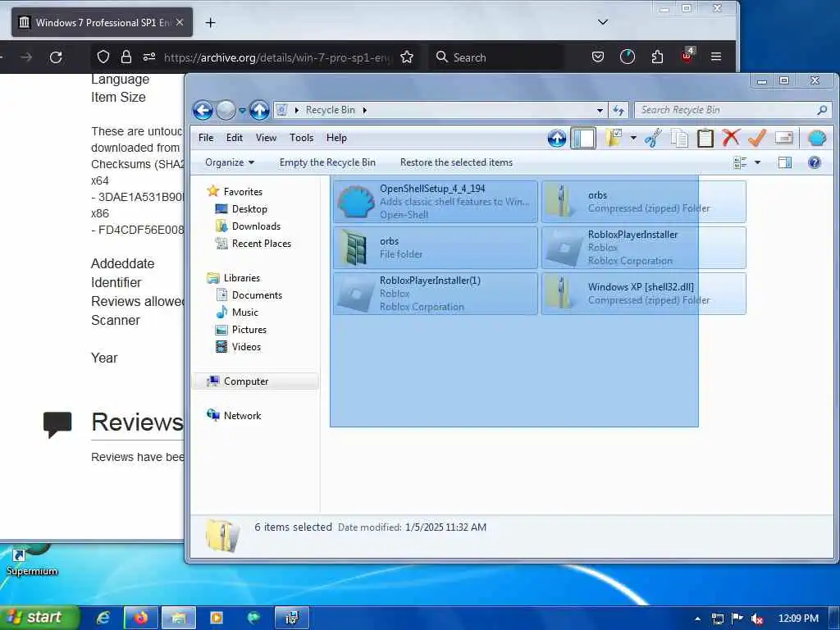Viewport: 840px width, 630px height.
Task: Open new tab in Firefox
Action: pyautogui.click(x=210, y=22)
